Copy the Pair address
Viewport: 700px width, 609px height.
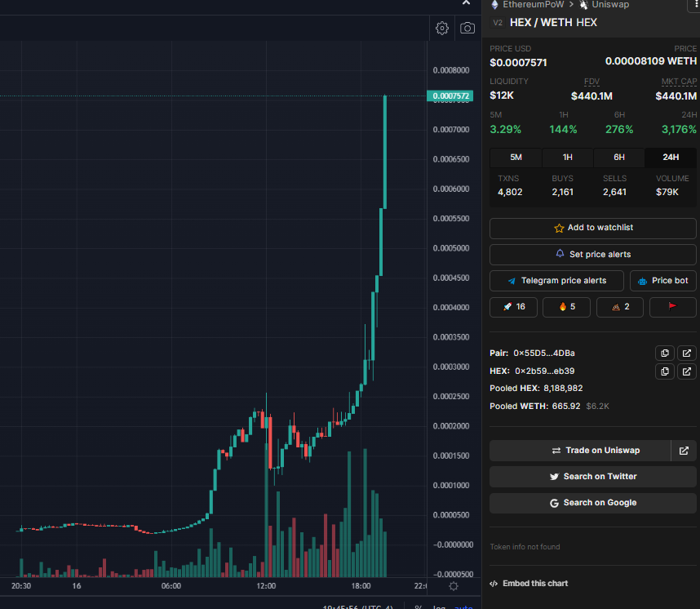pyautogui.click(x=665, y=353)
